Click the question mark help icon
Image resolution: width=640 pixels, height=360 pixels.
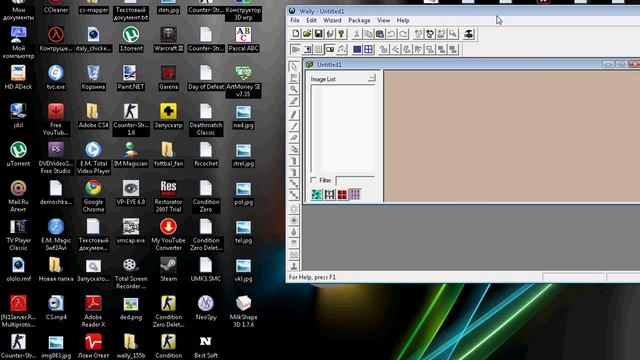[x=341, y=34]
